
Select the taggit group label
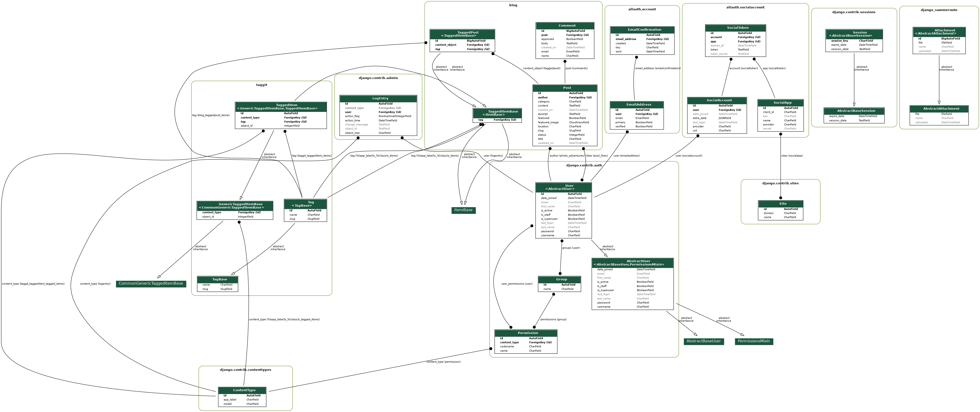click(261, 85)
